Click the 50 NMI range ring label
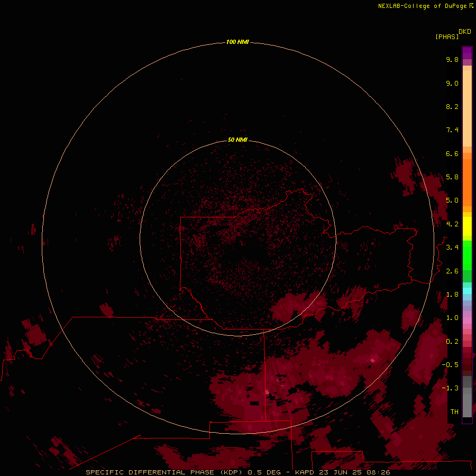This screenshot has height=476, width=476. pos(237,140)
